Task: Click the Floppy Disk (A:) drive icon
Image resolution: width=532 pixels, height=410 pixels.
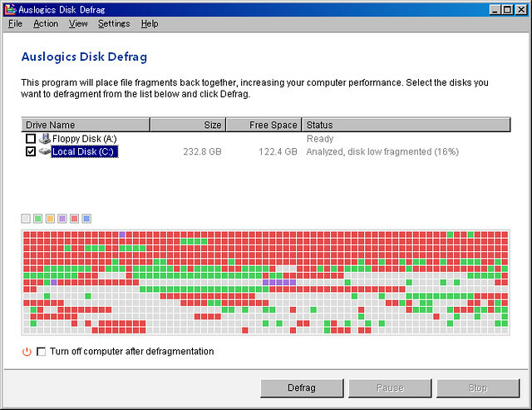Action: 45,139
